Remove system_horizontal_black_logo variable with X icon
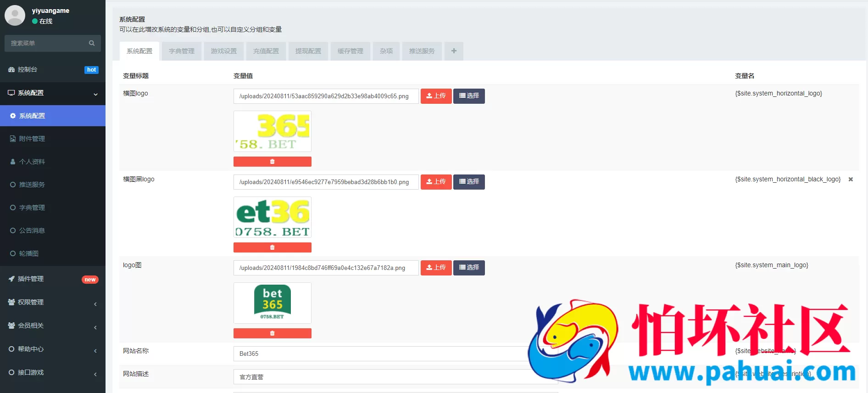Viewport: 868px width, 393px height. [x=851, y=180]
